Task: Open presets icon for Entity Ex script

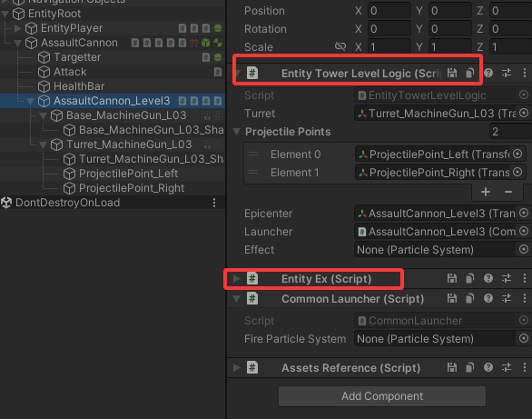Action: tap(507, 279)
